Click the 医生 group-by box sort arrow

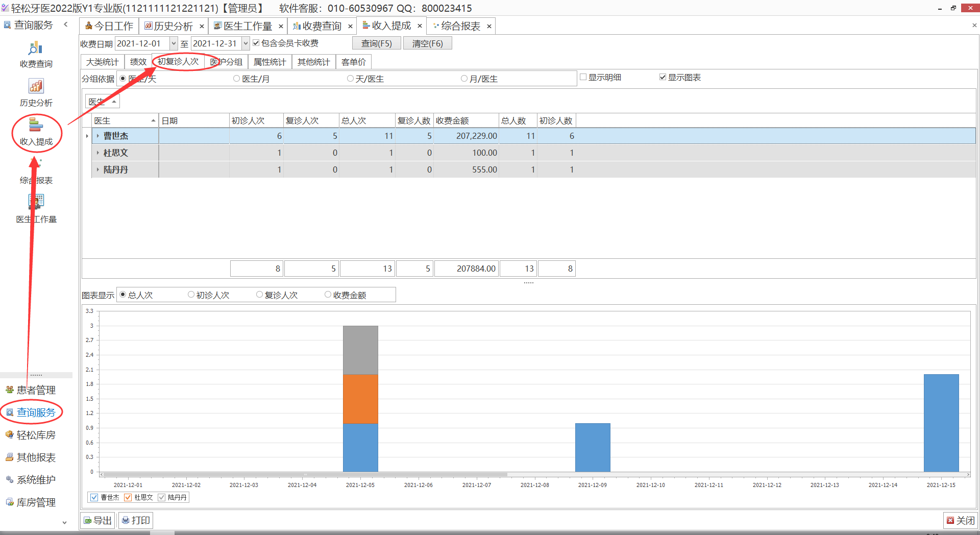coord(114,102)
